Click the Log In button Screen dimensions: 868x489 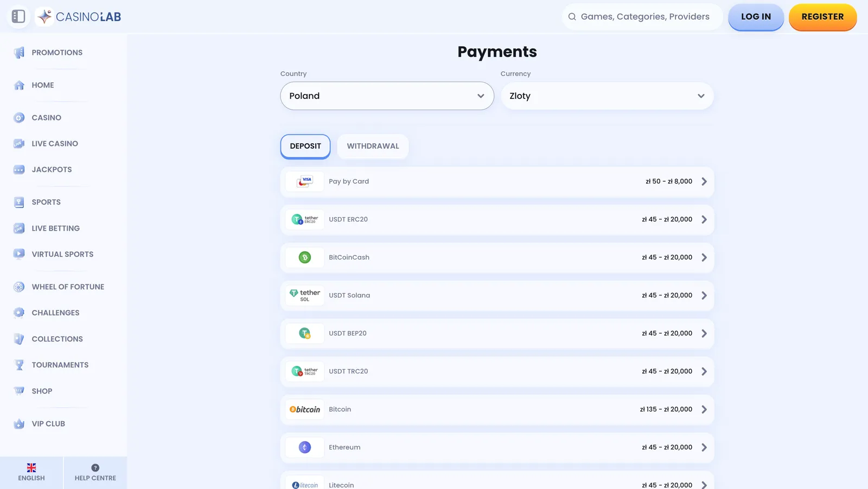pos(756,17)
